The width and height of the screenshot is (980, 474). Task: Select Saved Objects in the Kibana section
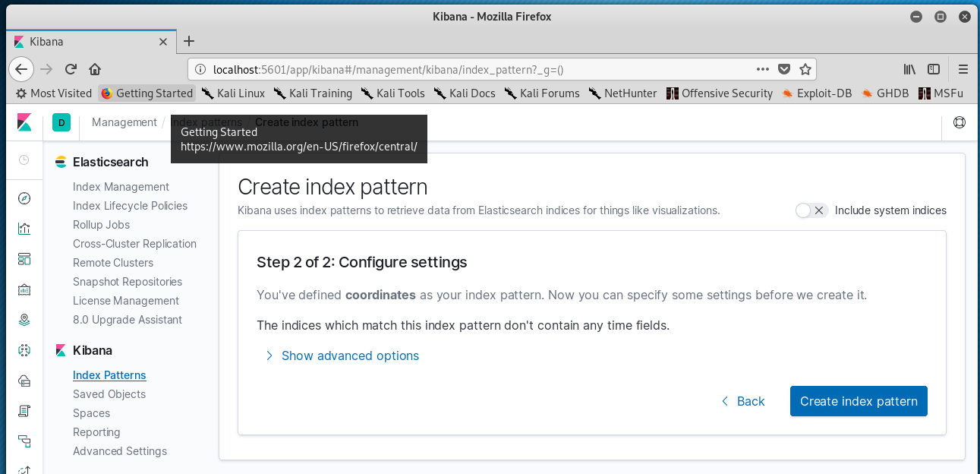pos(109,394)
